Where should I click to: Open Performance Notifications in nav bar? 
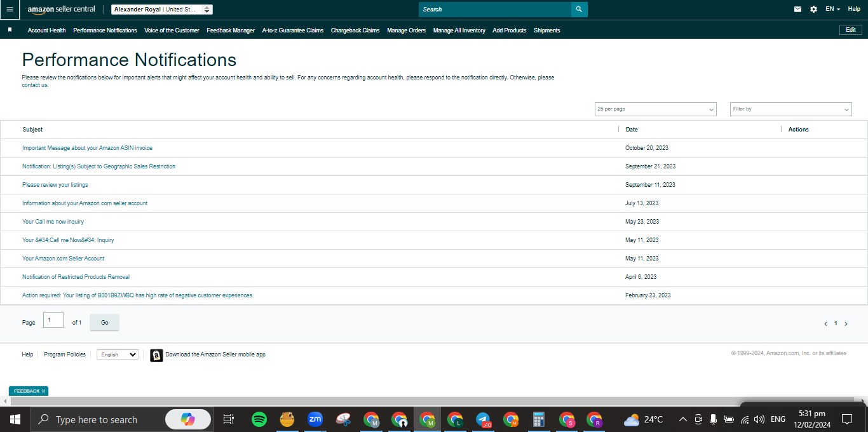(x=105, y=30)
